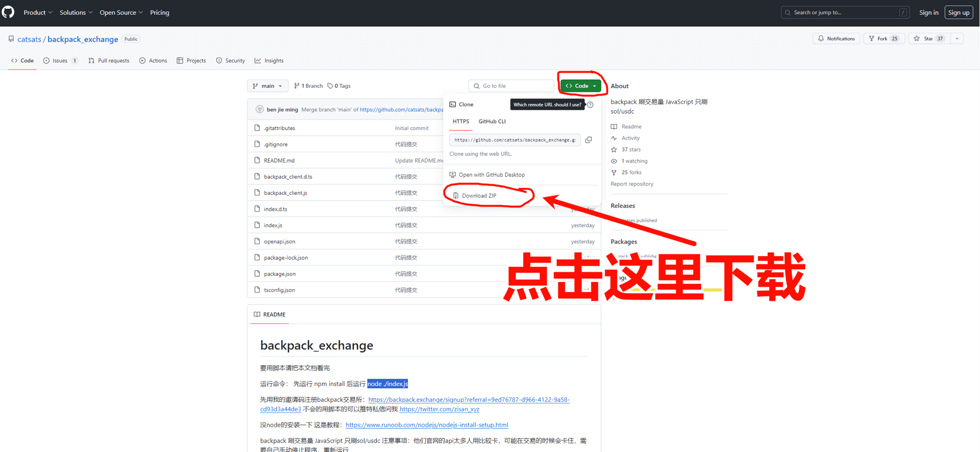
Task: Open the catsats owner profile link
Action: pos(29,39)
